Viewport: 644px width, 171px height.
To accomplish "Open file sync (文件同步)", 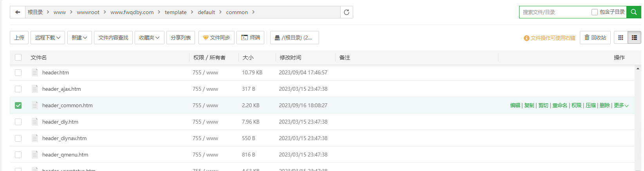I will pyautogui.click(x=216, y=38).
